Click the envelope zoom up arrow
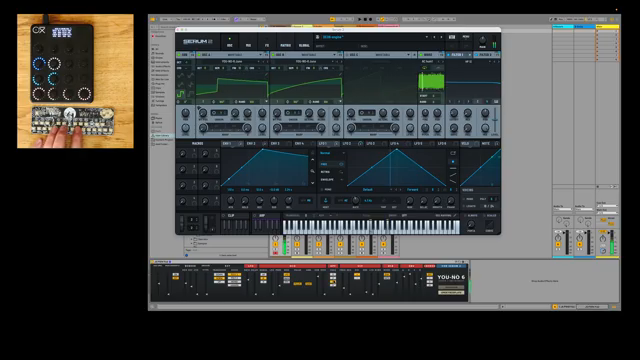640x360 pixels. tap(313, 160)
